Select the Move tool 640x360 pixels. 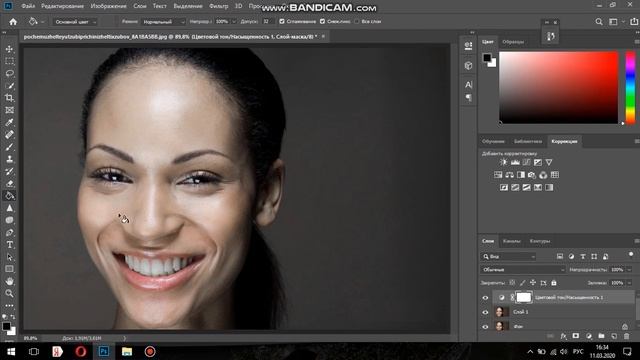click(x=9, y=49)
